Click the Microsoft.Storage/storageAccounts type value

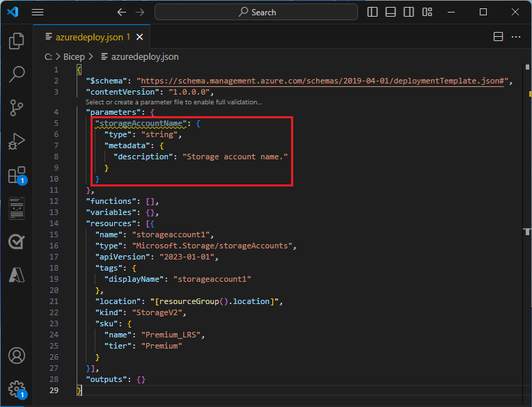point(212,246)
